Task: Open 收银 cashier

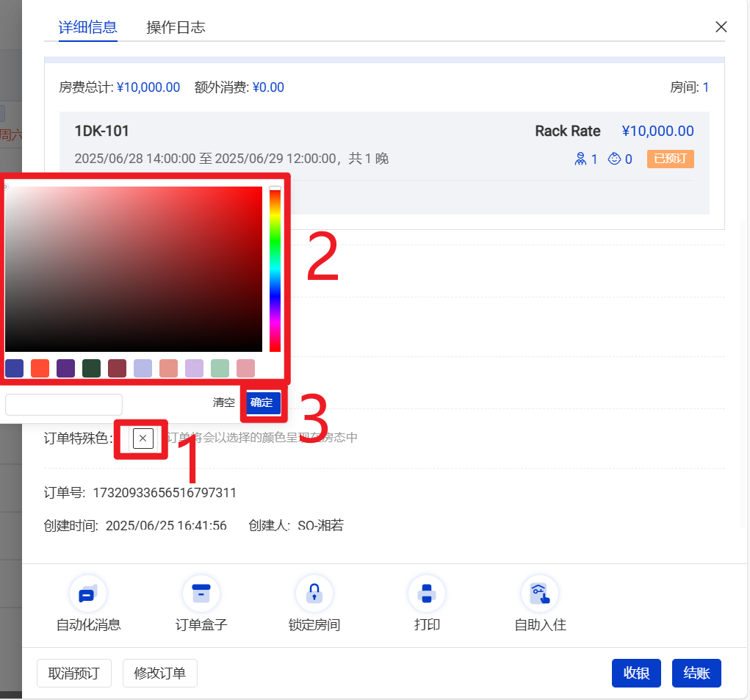Action: click(x=636, y=673)
